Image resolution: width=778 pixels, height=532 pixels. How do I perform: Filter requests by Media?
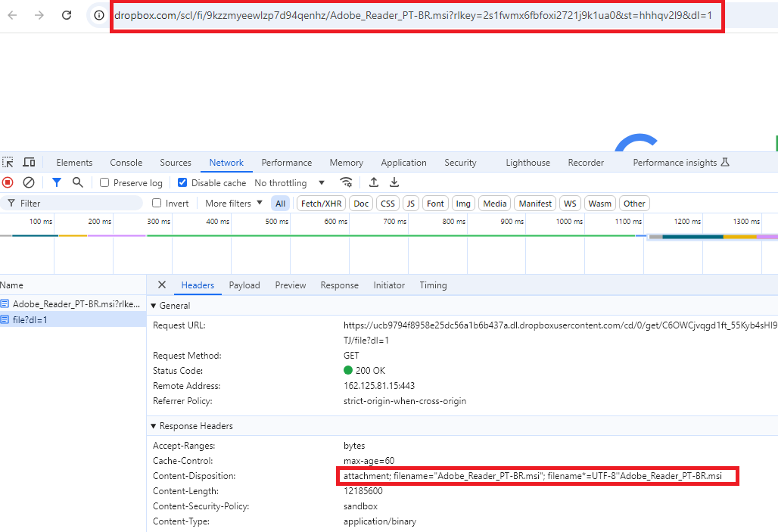click(x=495, y=204)
